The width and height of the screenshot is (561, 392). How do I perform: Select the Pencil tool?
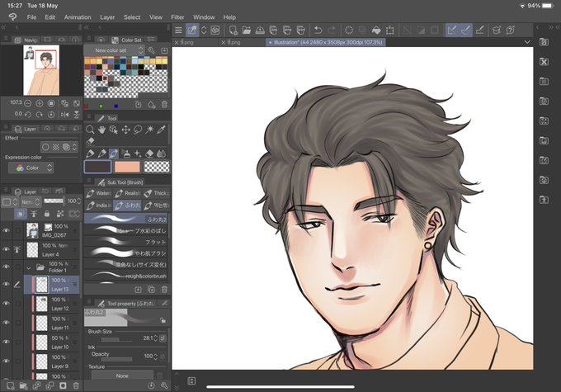(102, 153)
